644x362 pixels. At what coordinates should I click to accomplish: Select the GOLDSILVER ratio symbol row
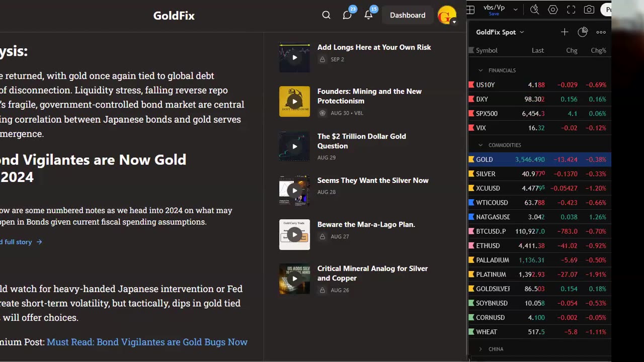pyautogui.click(x=540, y=289)
